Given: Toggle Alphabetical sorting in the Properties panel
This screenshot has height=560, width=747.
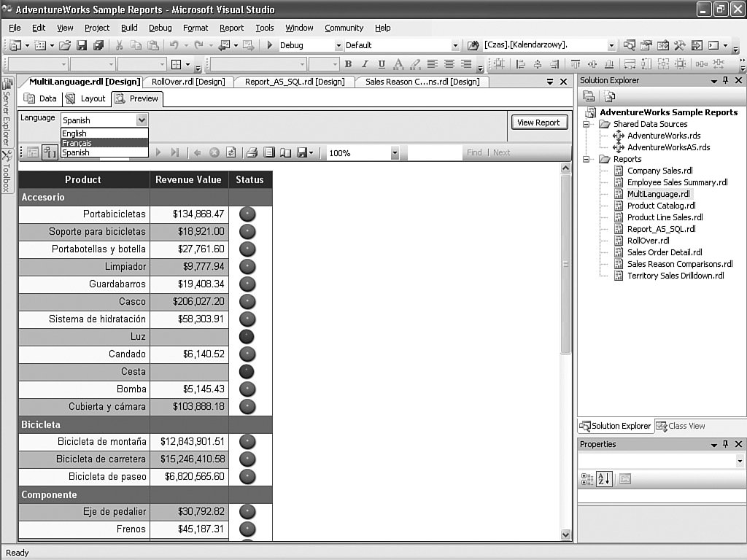Looking at the screenshot, I should pyautogui.click(x=604, y=479).
